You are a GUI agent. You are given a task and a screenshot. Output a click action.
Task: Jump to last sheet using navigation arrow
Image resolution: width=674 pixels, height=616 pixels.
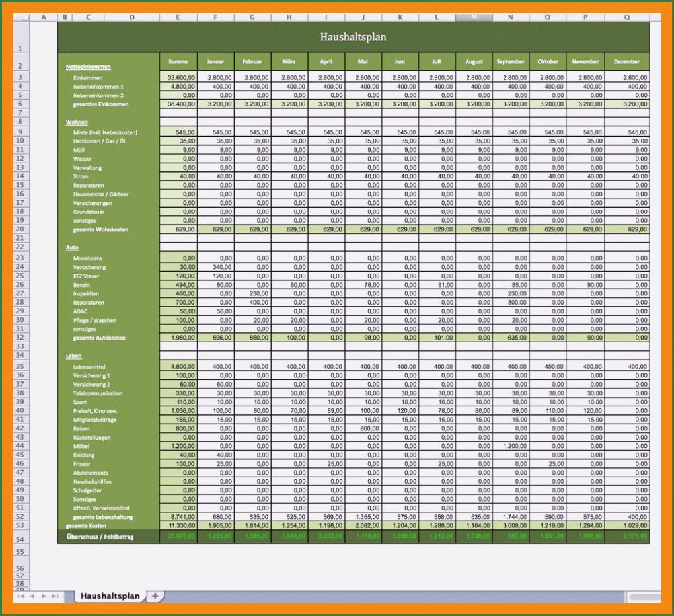pyautogui.click(x=56, y=596)
